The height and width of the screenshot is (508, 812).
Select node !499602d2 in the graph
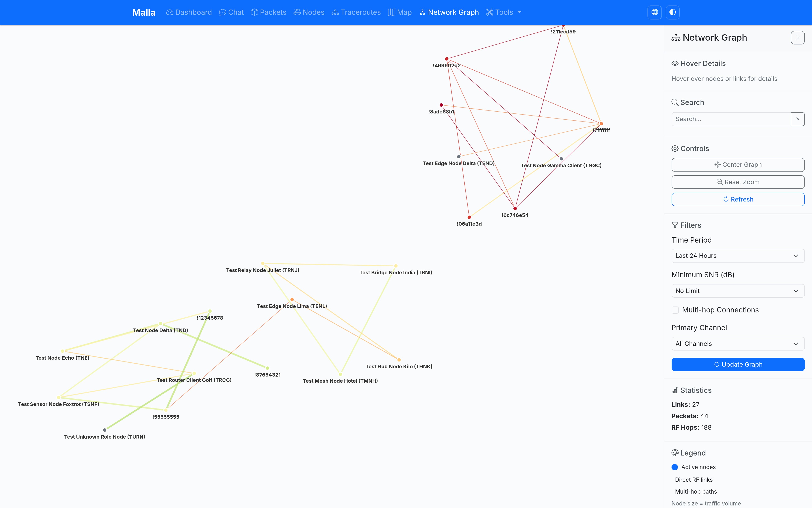tap(447, 59)
